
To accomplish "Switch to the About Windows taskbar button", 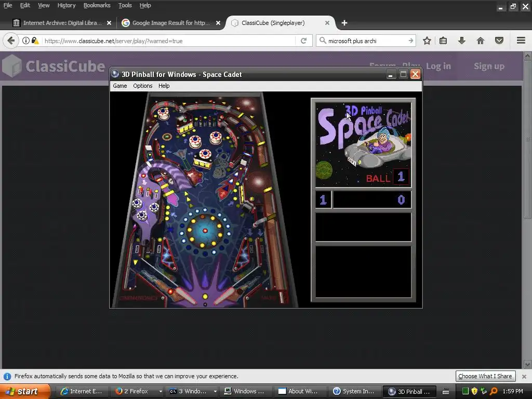I will click(301, 391).
